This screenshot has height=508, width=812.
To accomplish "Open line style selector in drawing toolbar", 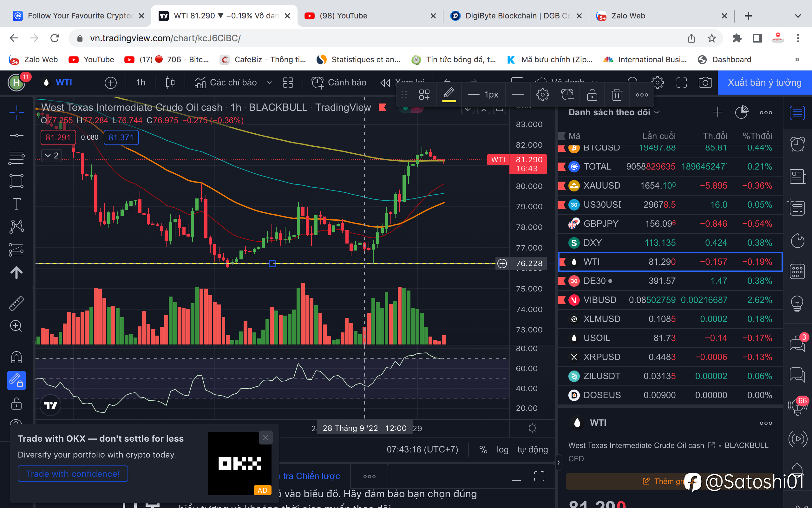I will tap(518, 95).
